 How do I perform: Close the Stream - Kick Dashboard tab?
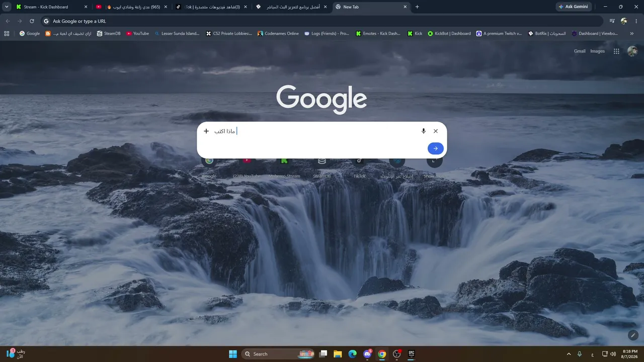click(x=86, y=7)
